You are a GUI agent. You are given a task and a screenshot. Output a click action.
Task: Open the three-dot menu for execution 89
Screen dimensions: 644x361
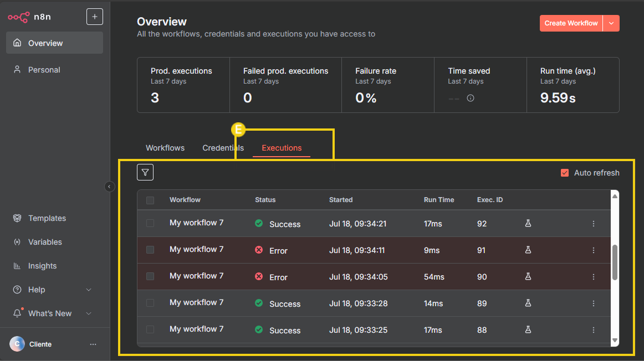click(x=594, y=303)
